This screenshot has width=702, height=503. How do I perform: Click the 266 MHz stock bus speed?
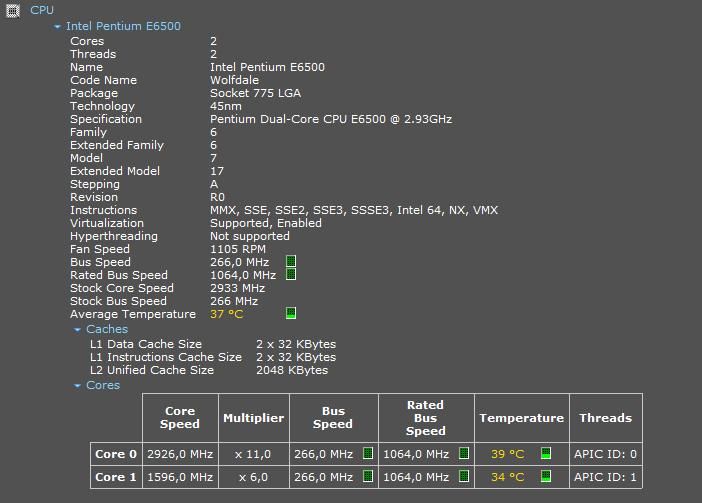pyautogui.click(x=234, y=300)
